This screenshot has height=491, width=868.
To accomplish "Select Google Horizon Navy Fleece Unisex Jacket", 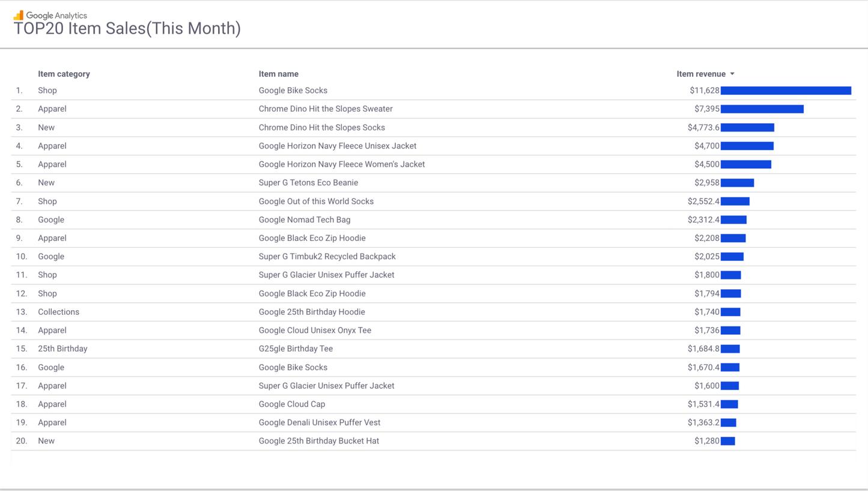I will pyautogui.click(x=338, y=146).
